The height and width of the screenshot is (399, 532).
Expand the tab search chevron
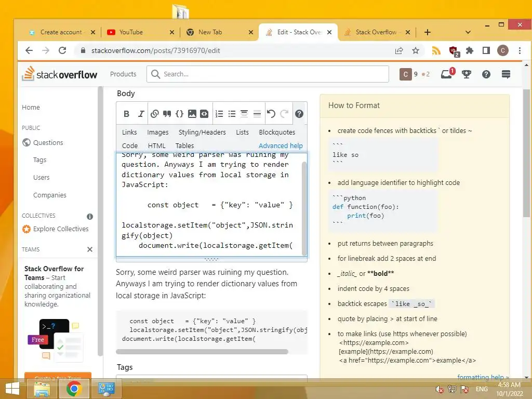pos(468,32)
